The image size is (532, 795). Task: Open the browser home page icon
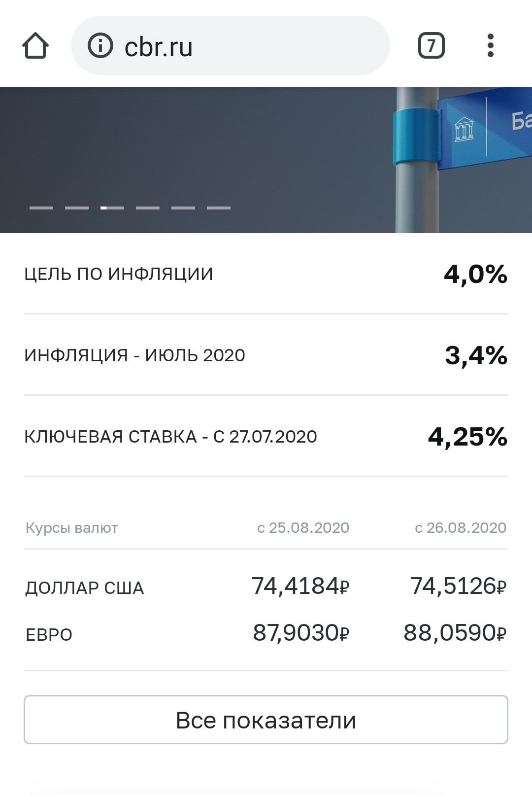(x=35, y=46)
